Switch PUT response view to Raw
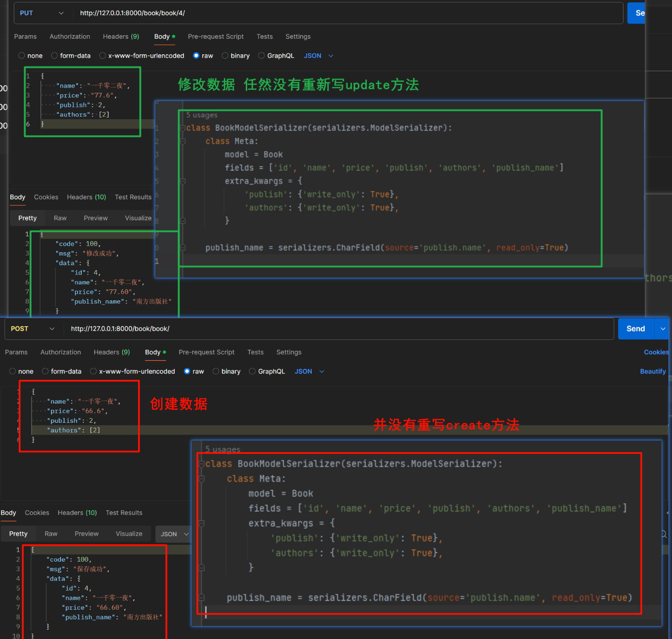The height and width of the screenshot is (639, 672). pyautogui.click(x=60, y=218)
